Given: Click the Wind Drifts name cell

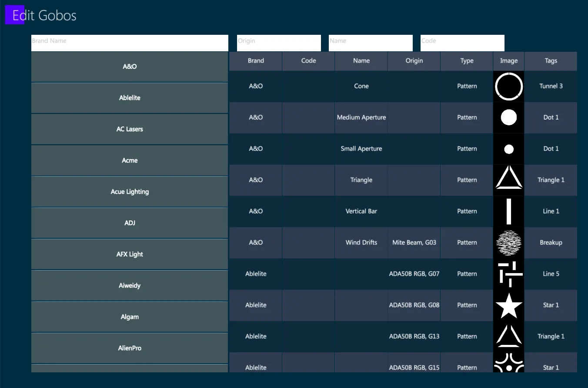Looking at the screenshot, I should click(361, 243).
